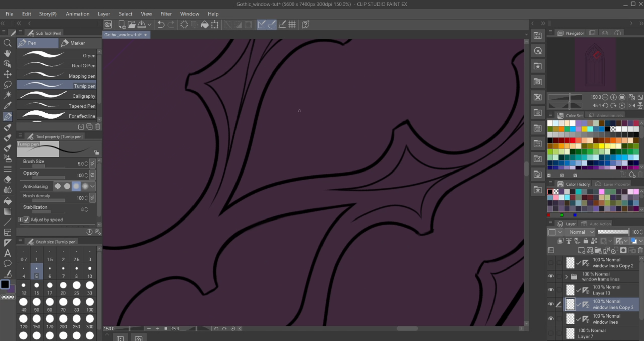
Task: Toggle the Grid icon in the toolbar
Action: click(292, 24)
